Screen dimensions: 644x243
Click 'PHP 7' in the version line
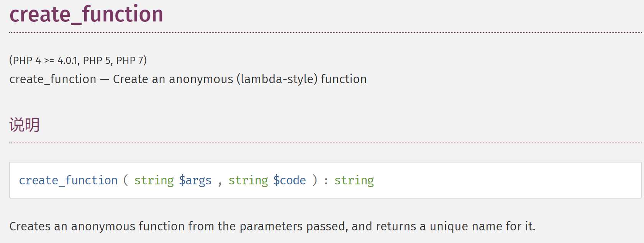click(130, 61)
